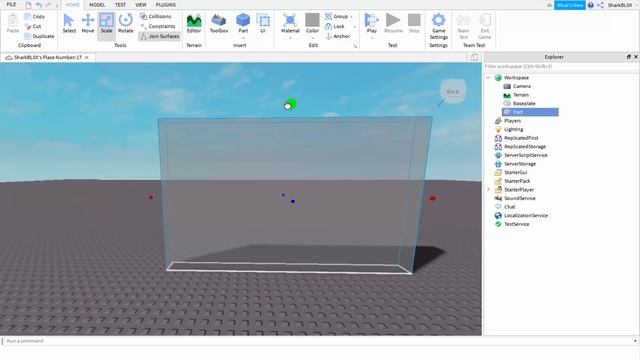Viewport: 640px width, 360px height.
Task: Open the Group dropdown arrow
Action: 351,17
